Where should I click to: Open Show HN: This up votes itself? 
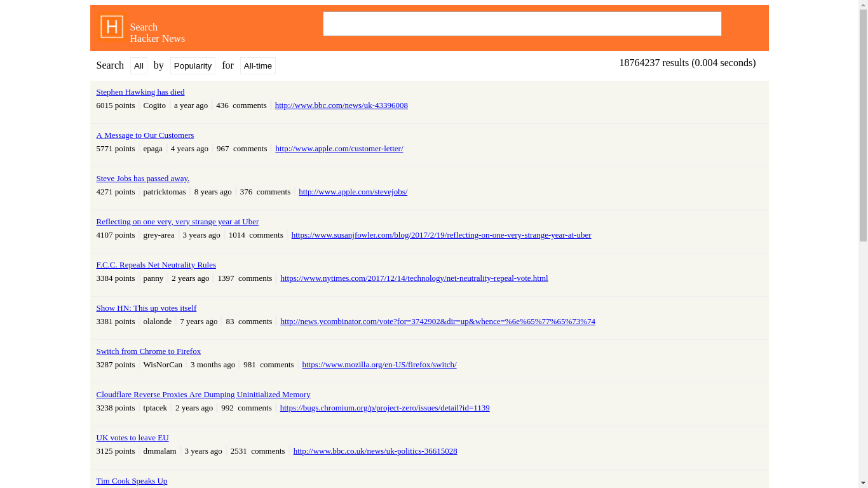[x=146, y=308]
